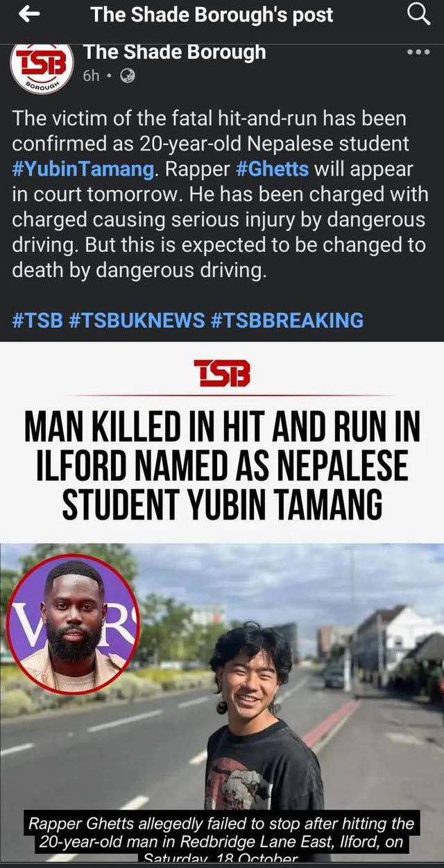Tap the red TSB logo in image

pyautogui.click(x=221, y=374)
